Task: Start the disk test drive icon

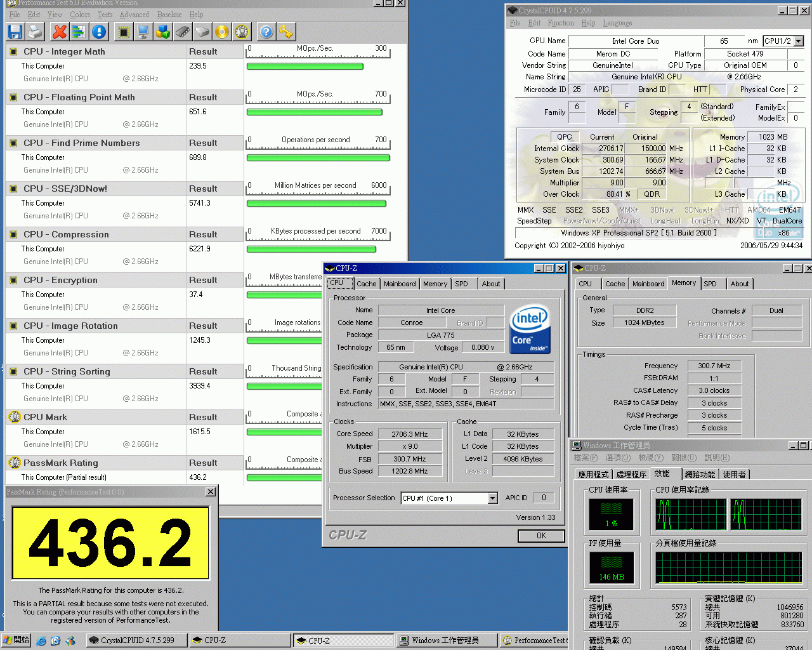Action: pos(202,32)
